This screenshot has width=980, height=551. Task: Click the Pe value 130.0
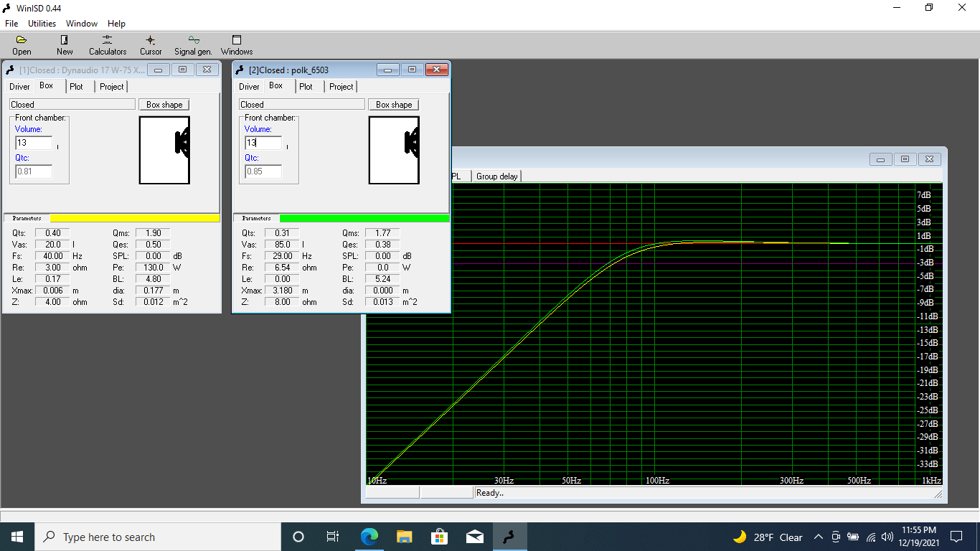(153, 268)
